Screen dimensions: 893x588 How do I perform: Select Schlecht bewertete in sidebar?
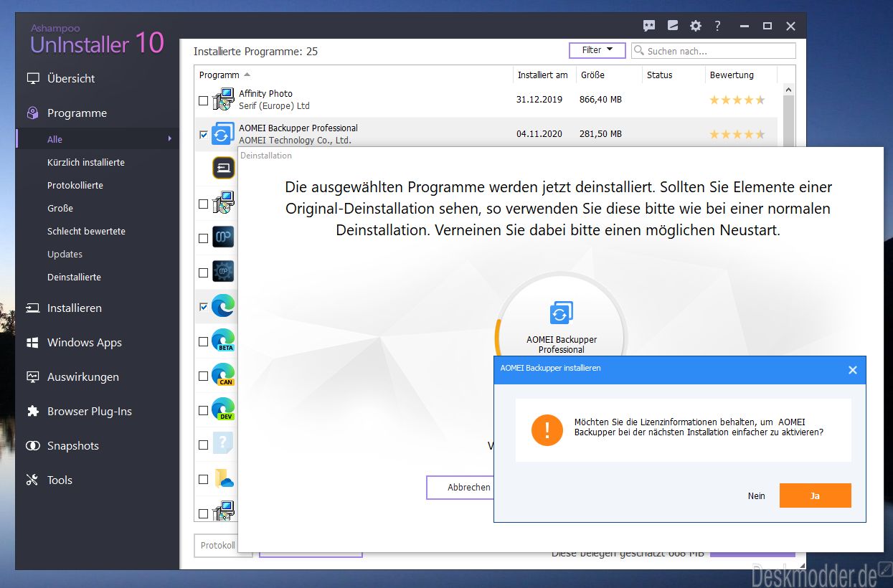[86, 231]
